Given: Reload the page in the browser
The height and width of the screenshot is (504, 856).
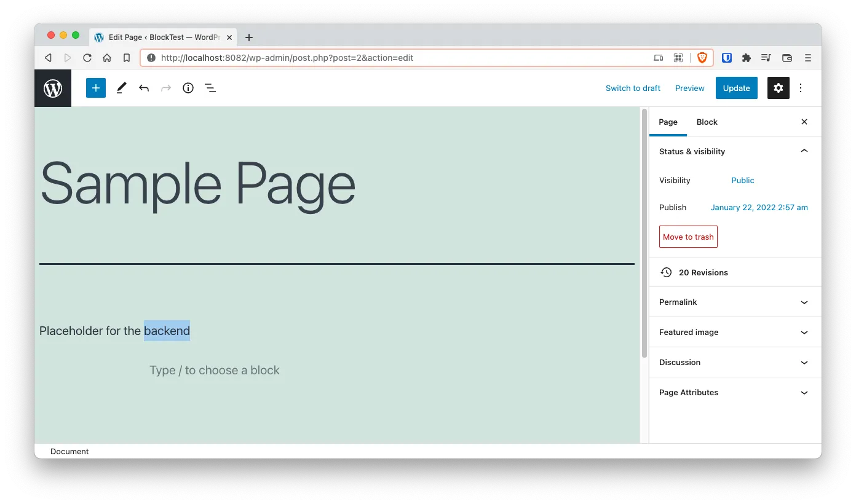Looking at the screenshot, I should click(87, 58).
